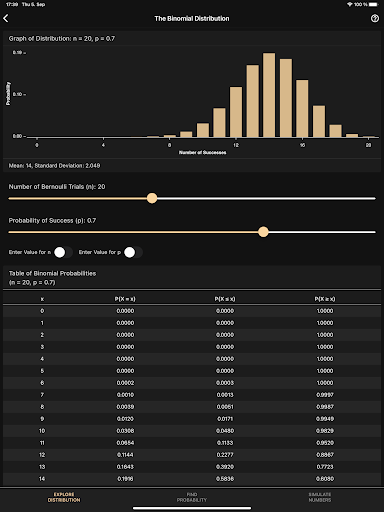The height and width of the screenshot is (512, 384).
Task: Toggle Enter Value for n switch
Action: (x=63, y=252)
